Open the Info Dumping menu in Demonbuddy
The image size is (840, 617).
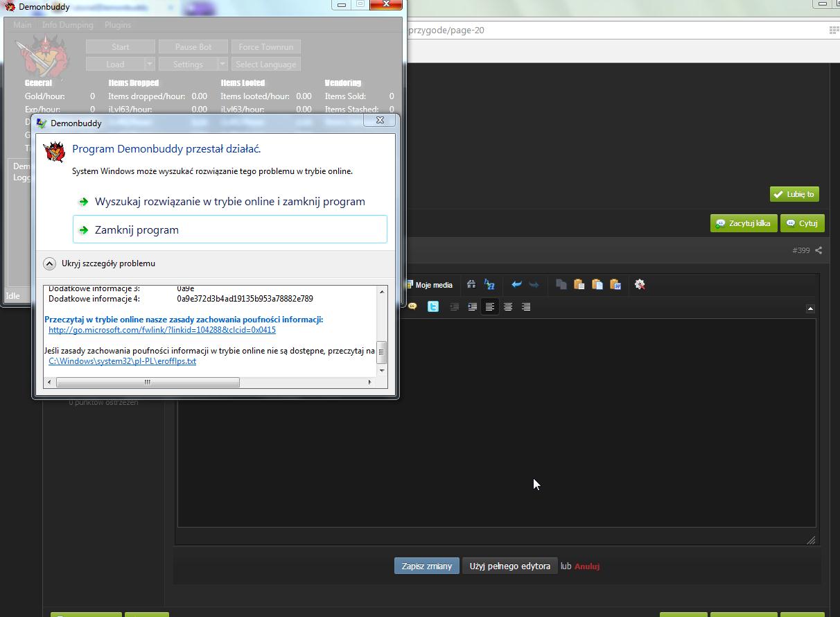[67, 25]
